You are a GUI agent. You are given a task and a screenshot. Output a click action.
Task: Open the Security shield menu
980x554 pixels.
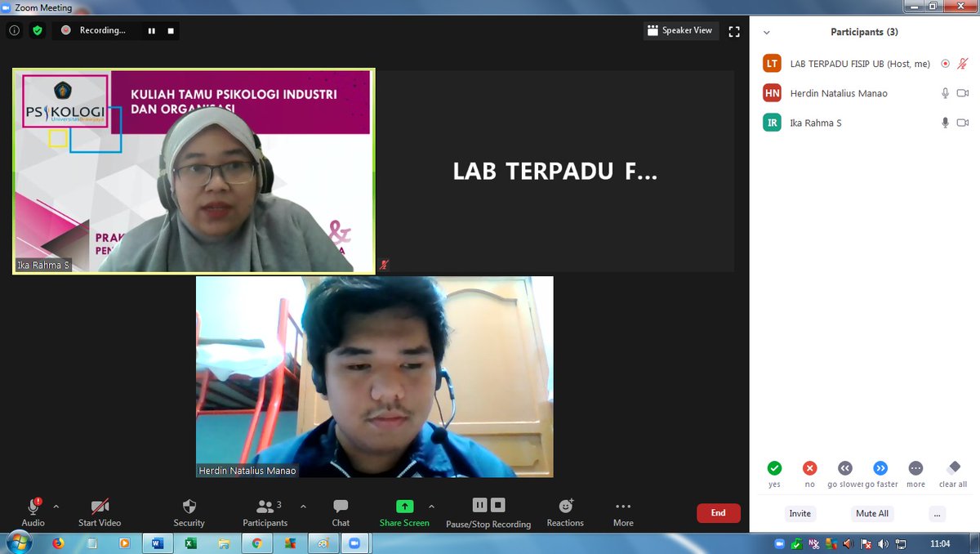tap(189, 512)
